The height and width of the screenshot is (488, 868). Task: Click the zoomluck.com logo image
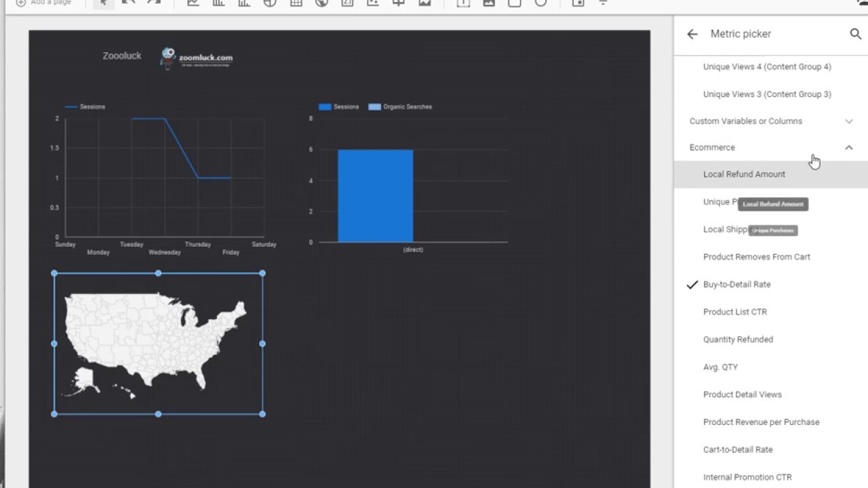click(x=197, y=58)
